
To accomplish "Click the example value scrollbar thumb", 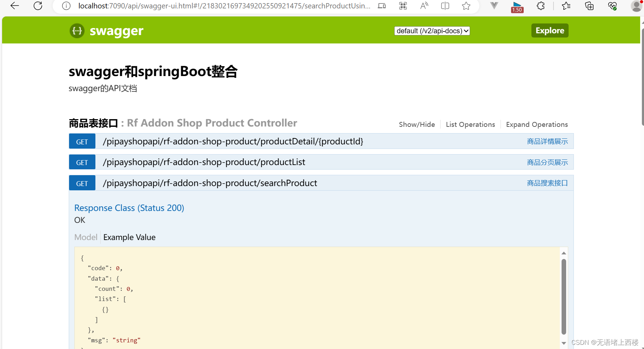I will point(564,297).
